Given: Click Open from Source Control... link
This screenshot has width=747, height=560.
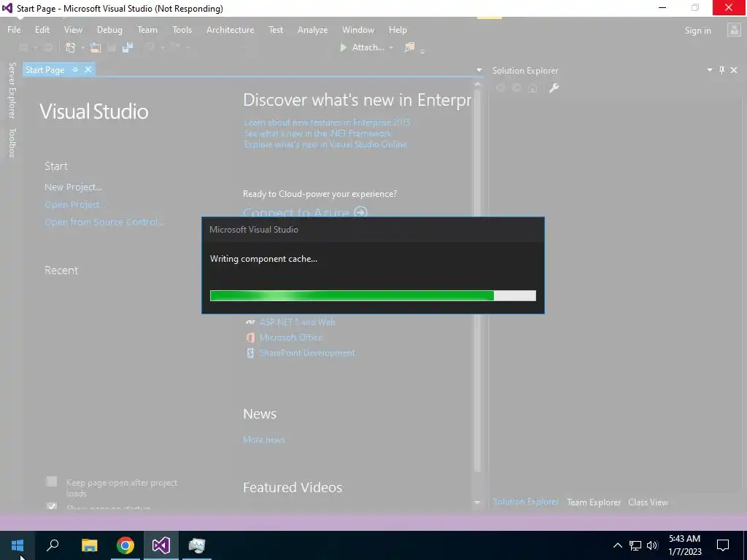Looking at the screenshot, I should click(104, 222).
